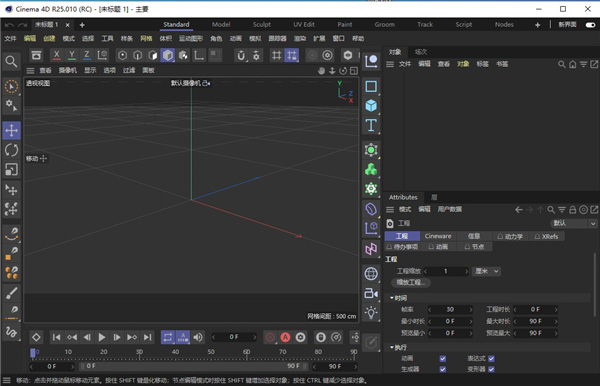
Task: Toggle the red autokey A button
Action: (285, 337)
